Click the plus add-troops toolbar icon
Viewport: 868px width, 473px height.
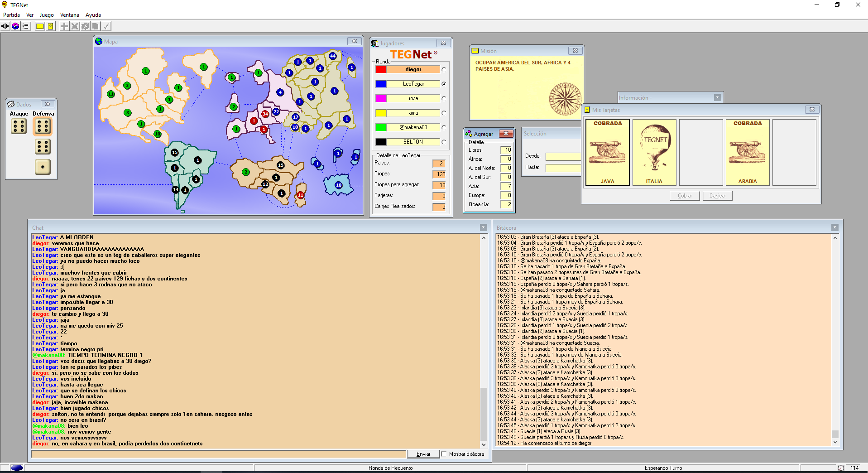pyautogui.click(x=64, y=26)
